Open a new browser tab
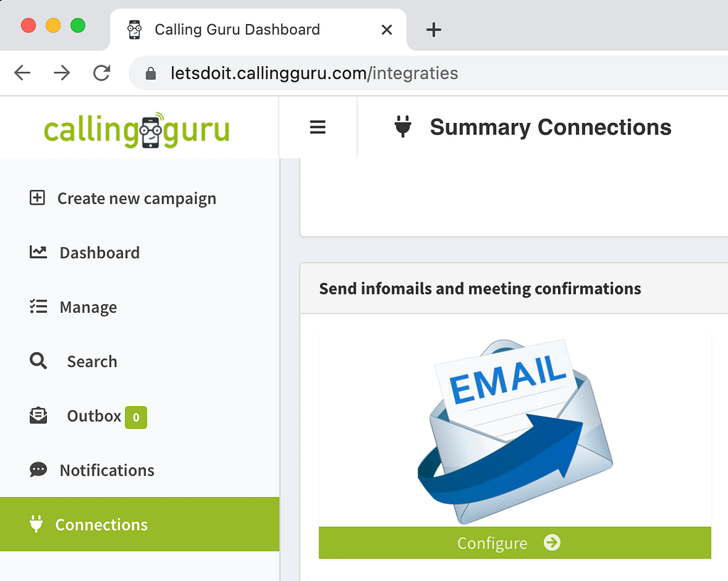The width and height of the screenshot is (728, 581). (434, 30)
